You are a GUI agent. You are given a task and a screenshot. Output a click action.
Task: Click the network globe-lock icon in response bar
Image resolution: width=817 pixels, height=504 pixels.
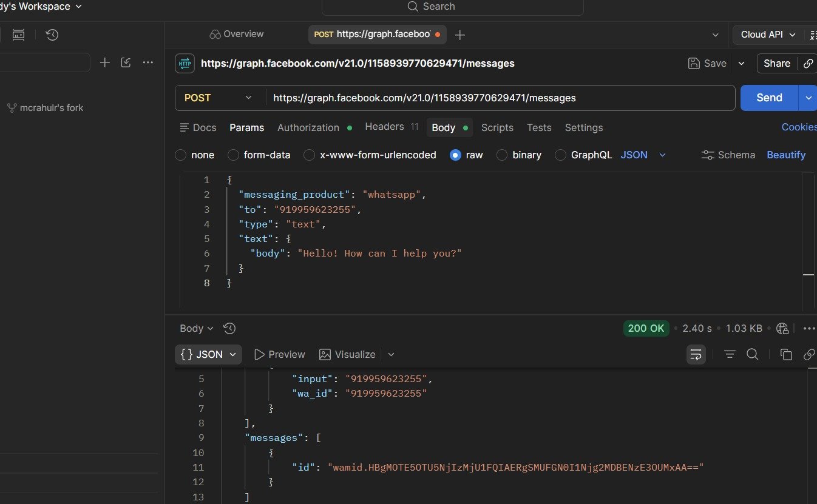782,328
